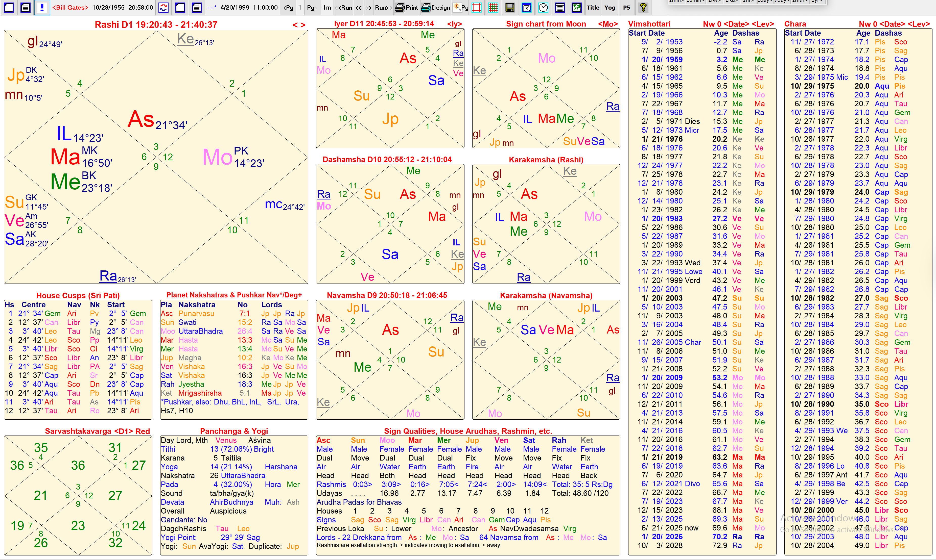Click the red square frame icon
Screen dimensions: 936x560
(477, 8)
